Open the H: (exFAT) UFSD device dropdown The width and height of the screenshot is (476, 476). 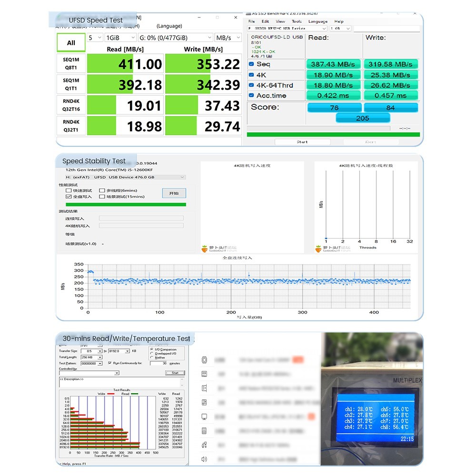(122, 177)
